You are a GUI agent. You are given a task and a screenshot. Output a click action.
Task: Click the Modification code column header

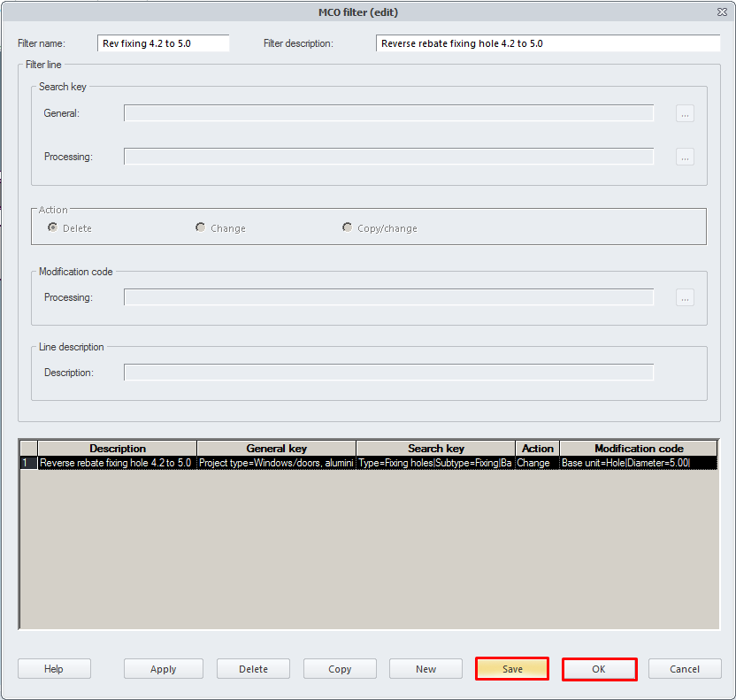638,449
